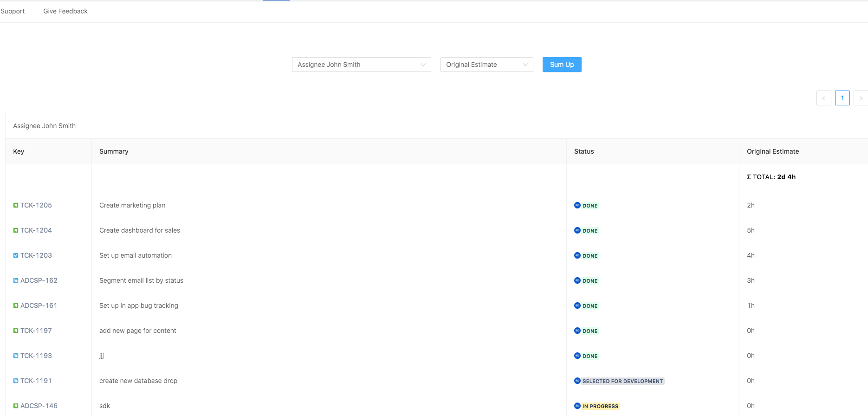Go to previous page arrow

[x=824, y=98]
